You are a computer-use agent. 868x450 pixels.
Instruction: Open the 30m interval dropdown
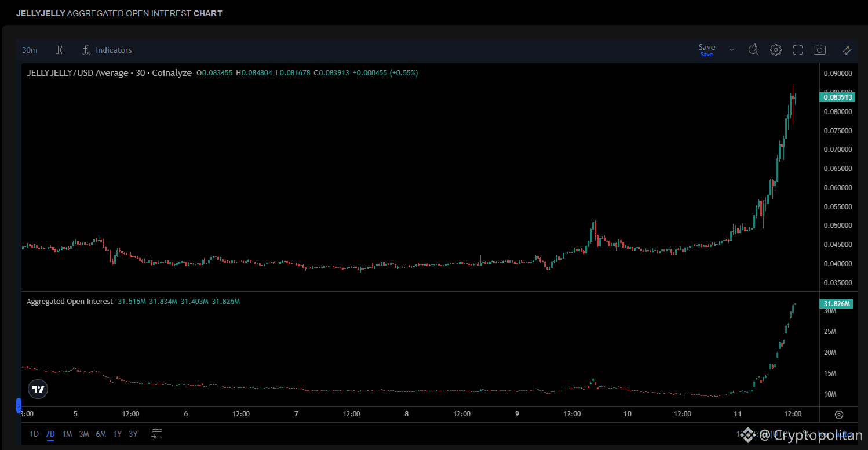coord(30,50)
